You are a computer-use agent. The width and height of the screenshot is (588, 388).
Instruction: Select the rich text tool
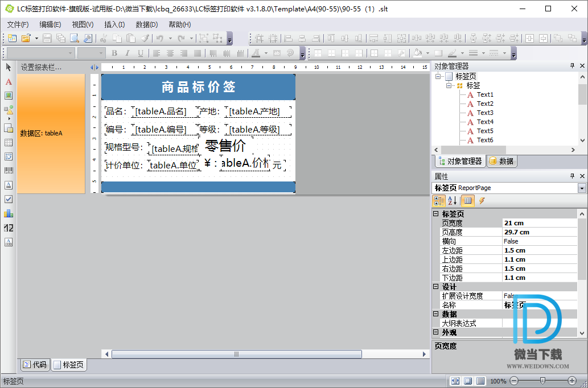9,185
